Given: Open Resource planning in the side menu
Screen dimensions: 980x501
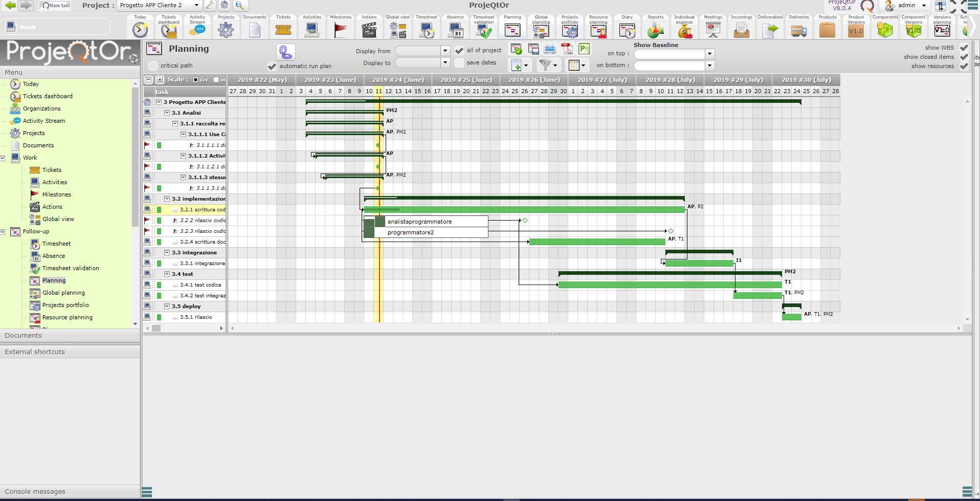Looking at the screenshot, I should 67,317.
